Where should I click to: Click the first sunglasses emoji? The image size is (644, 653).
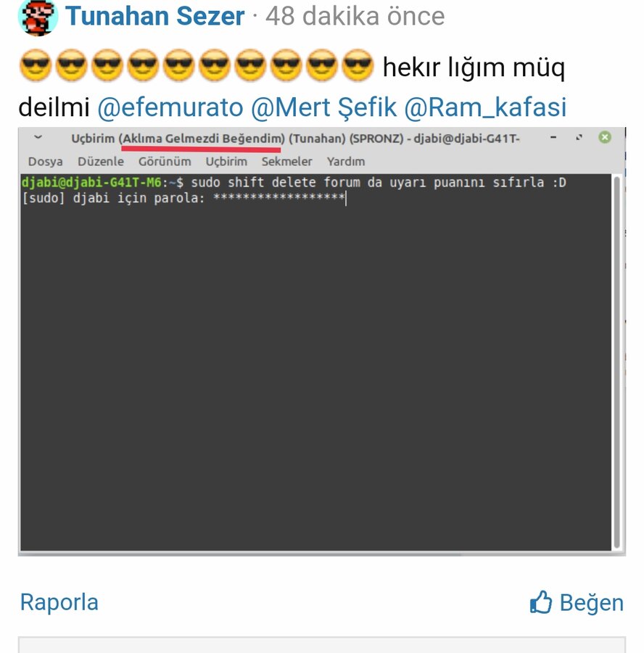tap(36, 65)
